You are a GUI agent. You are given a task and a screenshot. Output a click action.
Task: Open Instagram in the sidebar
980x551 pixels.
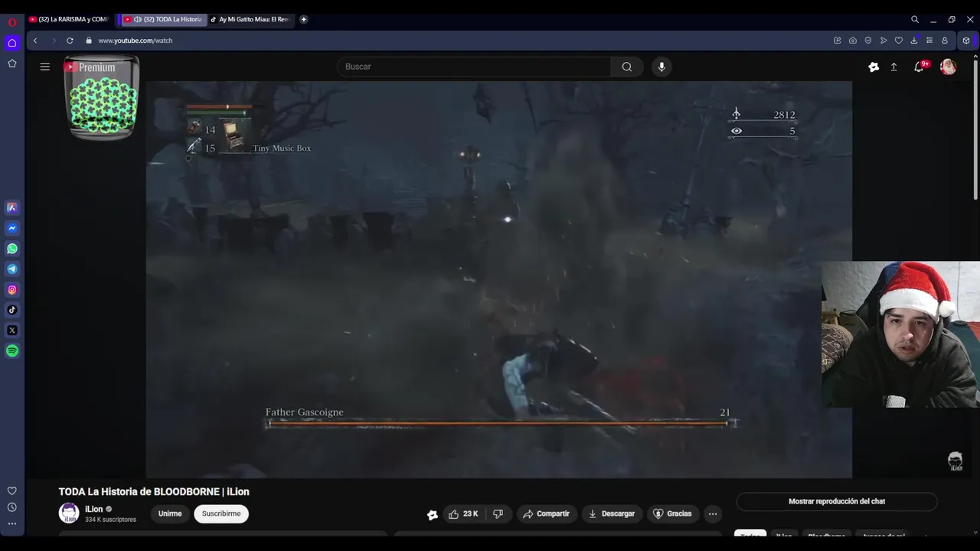click(12, 289)
